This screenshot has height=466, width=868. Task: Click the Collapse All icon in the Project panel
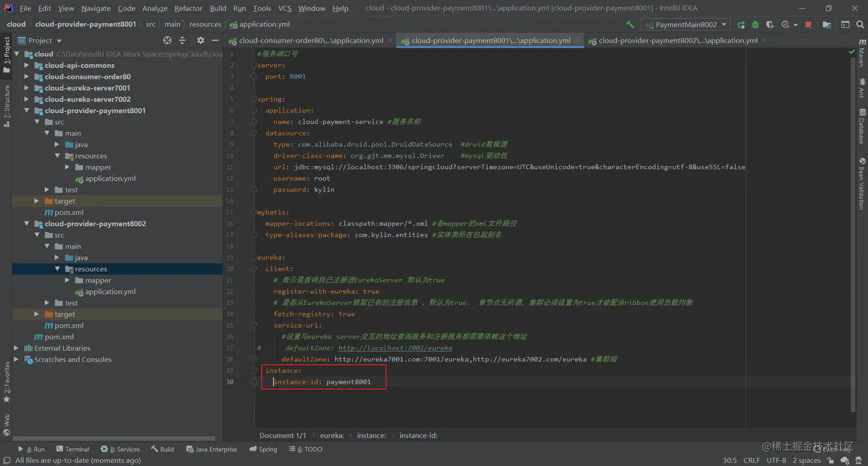point(182,40)
